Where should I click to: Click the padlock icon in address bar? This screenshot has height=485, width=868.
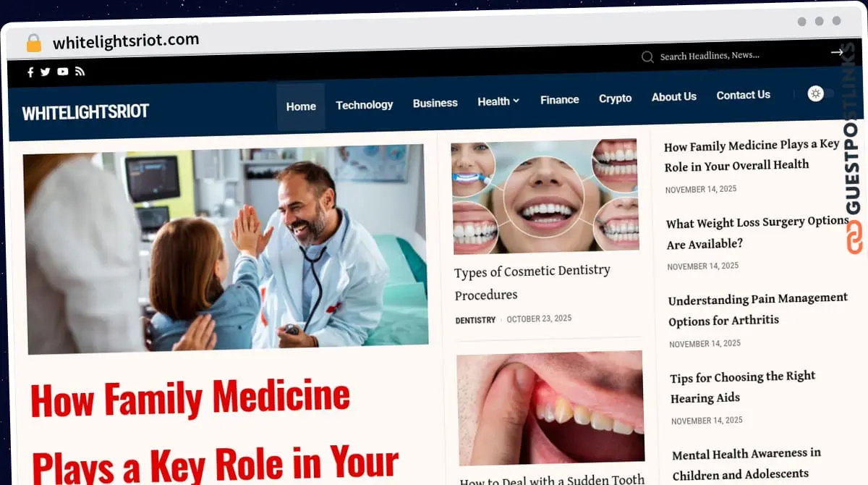pos(33,43)
